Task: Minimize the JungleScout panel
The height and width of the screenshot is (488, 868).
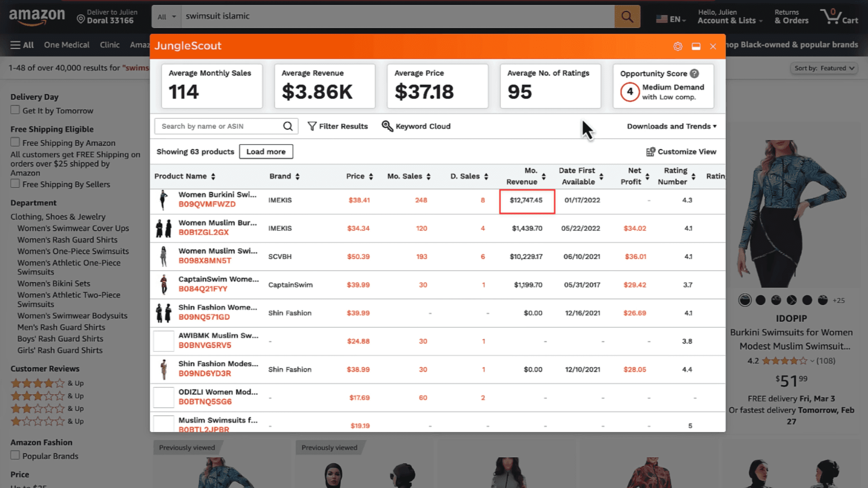Action: [x=696, y=46]
